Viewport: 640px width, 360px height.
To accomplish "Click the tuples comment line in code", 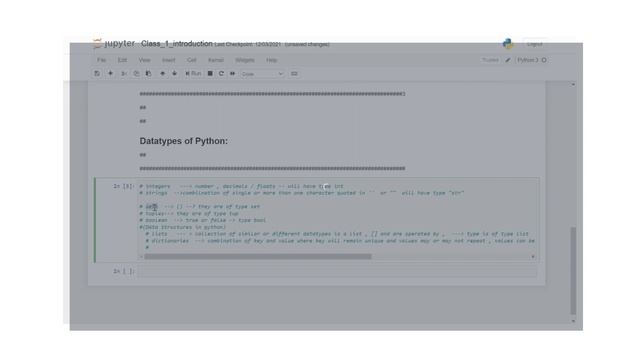I will 189,213.
